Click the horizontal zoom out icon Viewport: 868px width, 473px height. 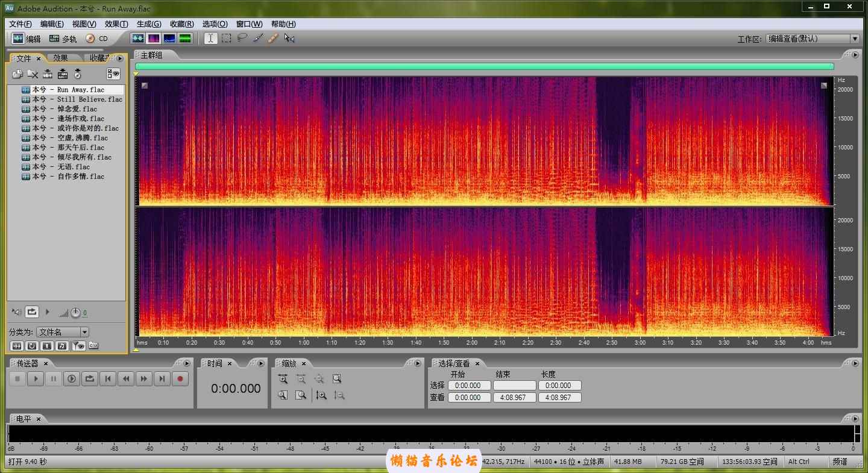[301, 379]
